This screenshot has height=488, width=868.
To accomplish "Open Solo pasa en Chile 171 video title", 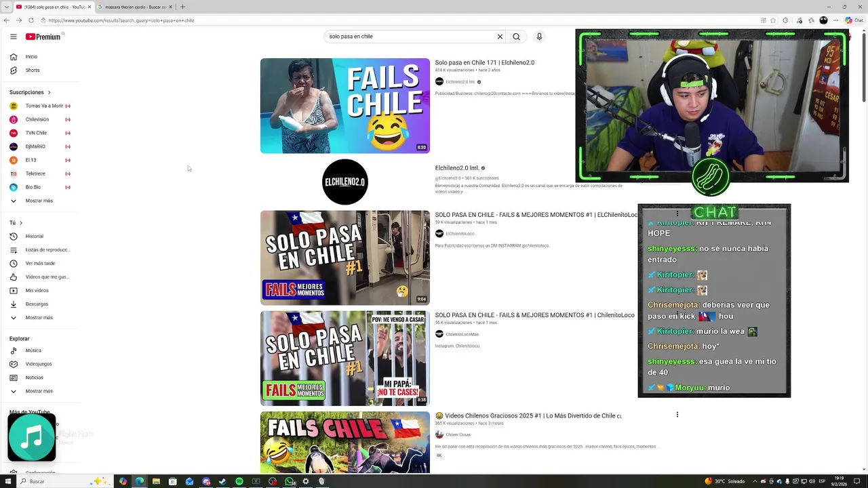I will pos(484,63).
